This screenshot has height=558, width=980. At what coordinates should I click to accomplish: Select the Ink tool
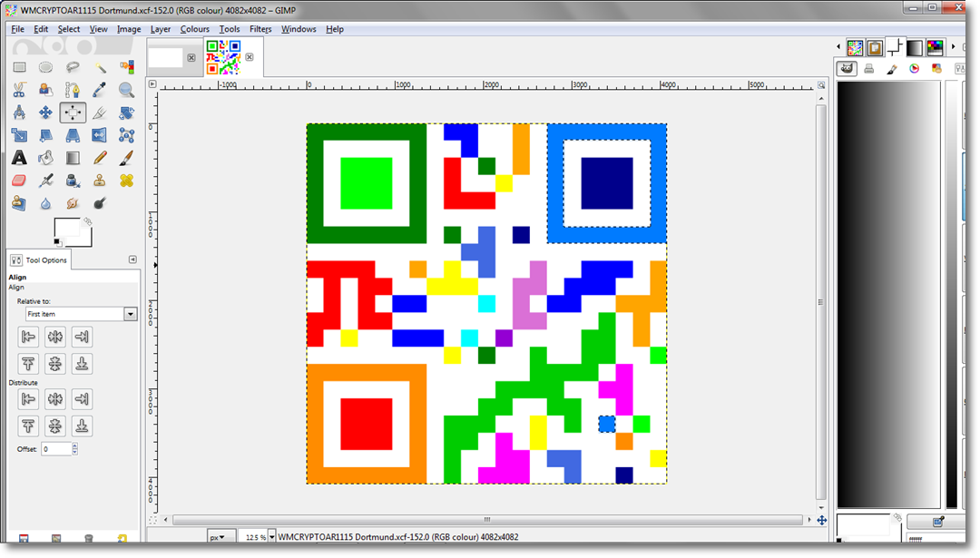tap(73, 181)
